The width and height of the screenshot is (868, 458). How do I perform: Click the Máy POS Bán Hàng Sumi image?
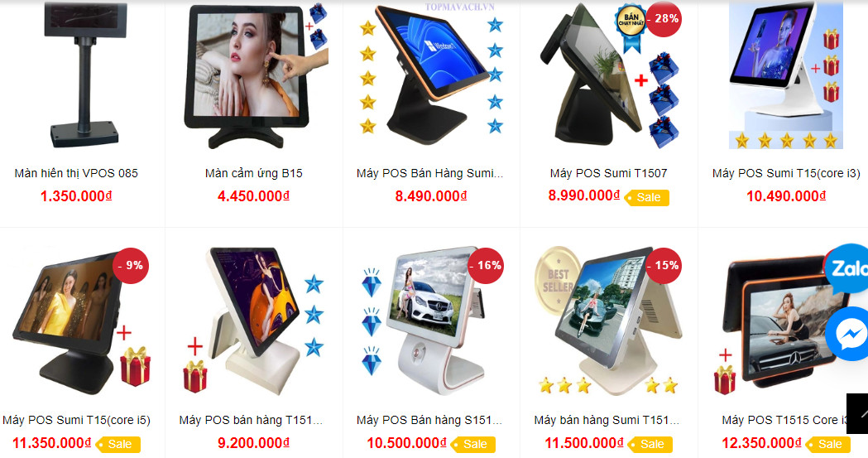click(431, 76)
